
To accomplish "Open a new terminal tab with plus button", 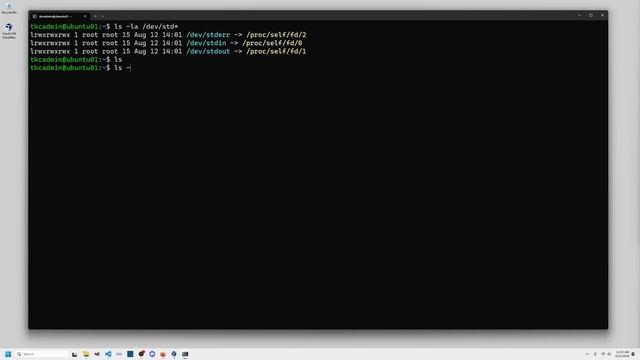I will 96,16.
